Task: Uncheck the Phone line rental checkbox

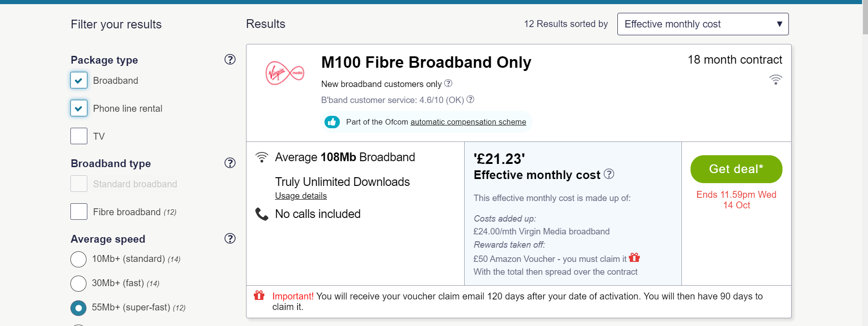Action: 79,108
